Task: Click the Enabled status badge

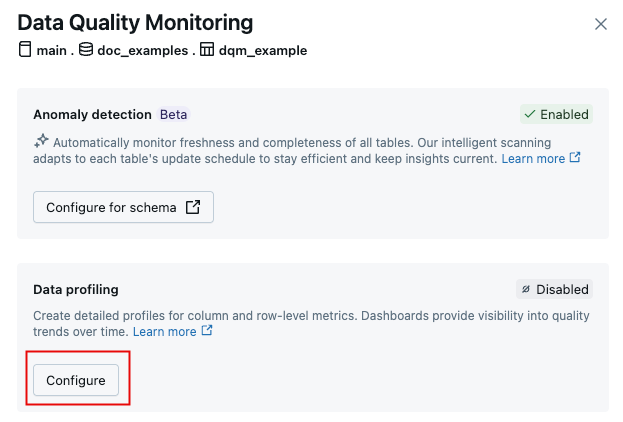Action: [556, 114]
